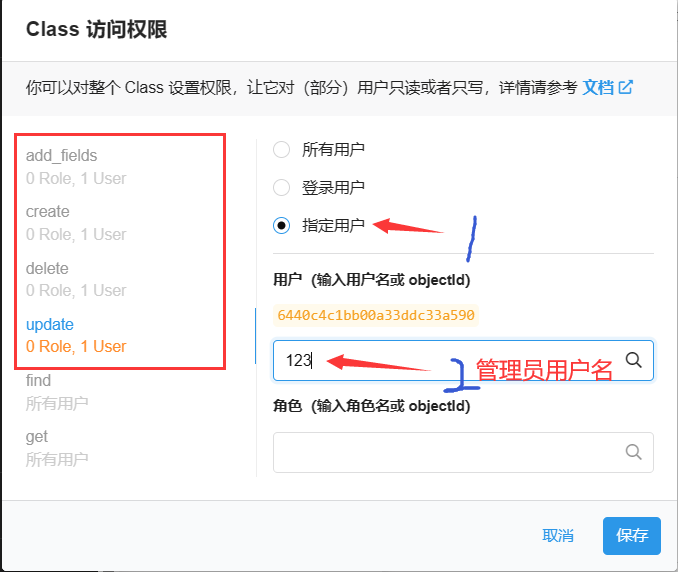Click the search icon in user field
The image size is (678, 572).
(x=634, y=359)
